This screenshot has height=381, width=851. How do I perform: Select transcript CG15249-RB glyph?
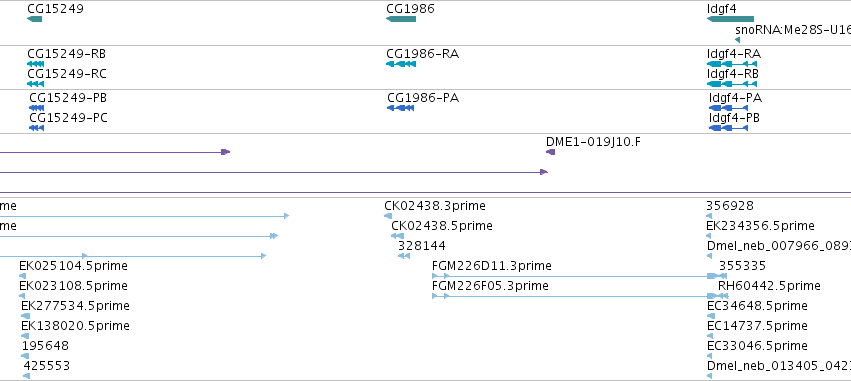point(35,64)
